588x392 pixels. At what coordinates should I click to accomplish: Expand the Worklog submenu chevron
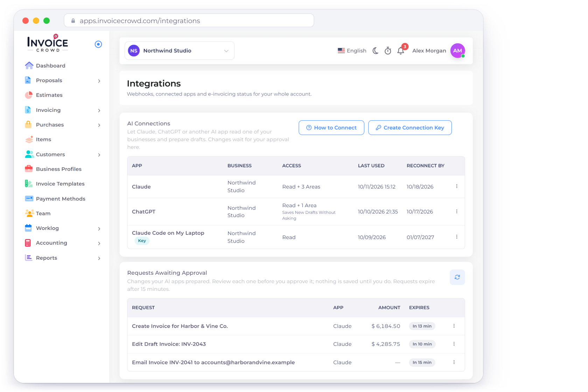pyautogui.click(x=99, y=229)
